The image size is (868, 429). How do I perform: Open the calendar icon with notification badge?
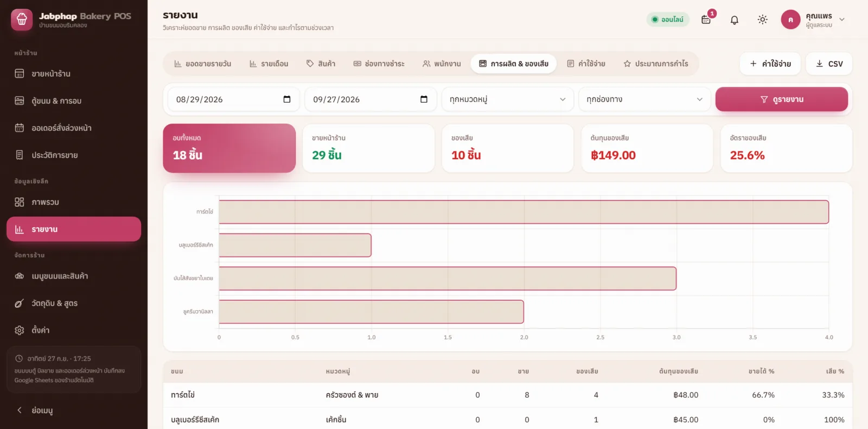(x=706, y=20)
